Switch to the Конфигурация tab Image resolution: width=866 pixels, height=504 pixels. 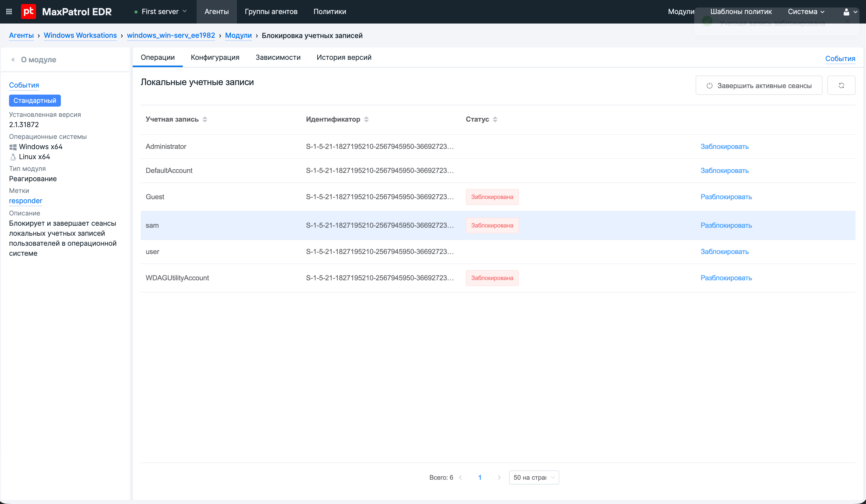click(x=215, y=57)
